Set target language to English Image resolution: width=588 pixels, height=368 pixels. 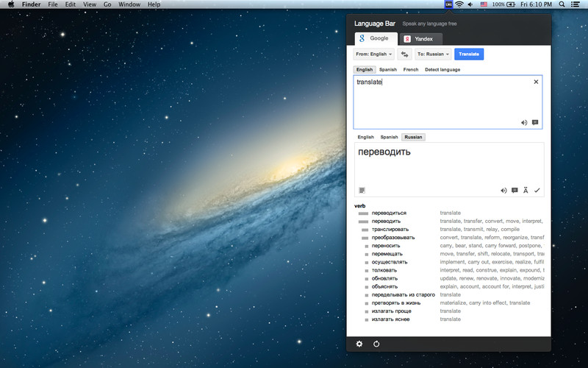365,137
